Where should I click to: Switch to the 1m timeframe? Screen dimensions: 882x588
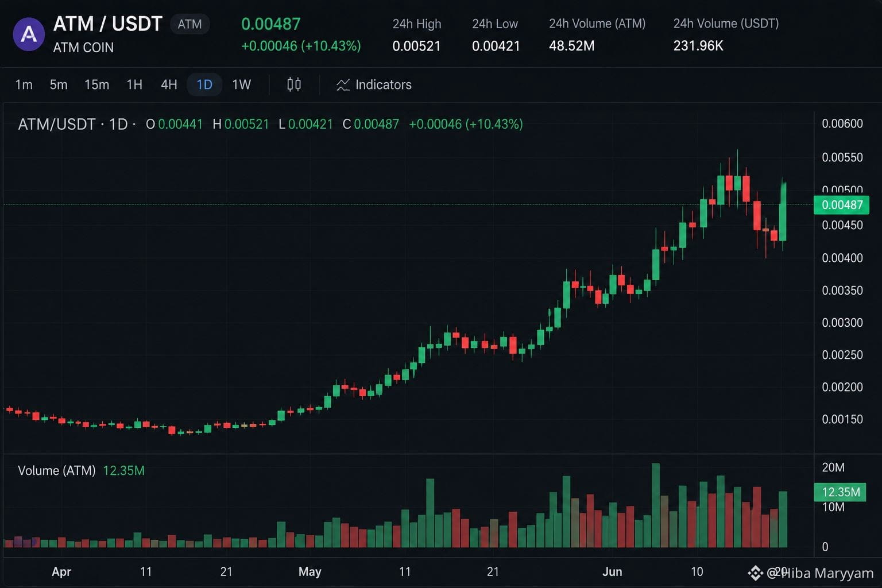(24, 85)
